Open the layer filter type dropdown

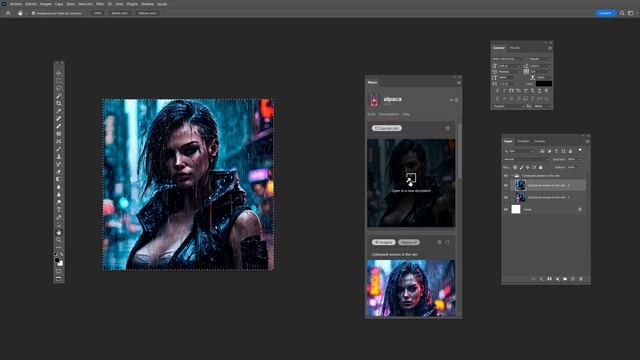pyautogui.click(x=519, y=151)
